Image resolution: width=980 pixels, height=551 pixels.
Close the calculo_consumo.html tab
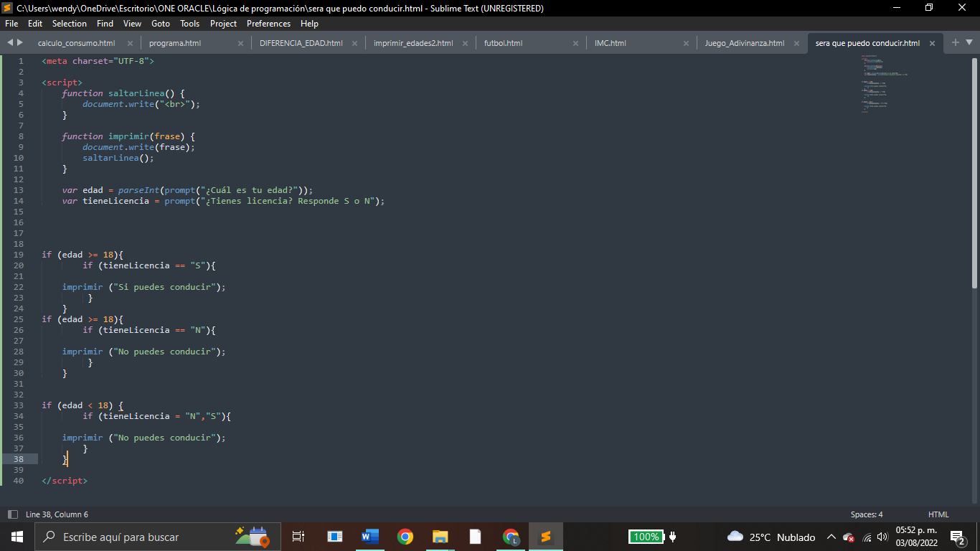click(x=130, y=43)
